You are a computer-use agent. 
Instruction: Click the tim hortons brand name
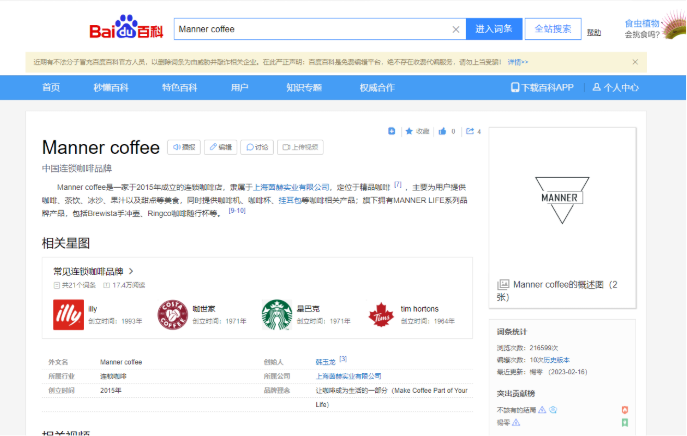click(x=419, y=309)
